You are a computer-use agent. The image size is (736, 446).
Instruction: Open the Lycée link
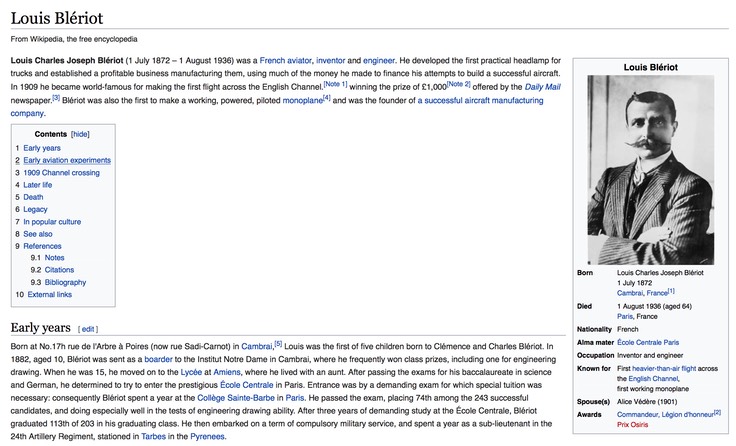[191, 372]
